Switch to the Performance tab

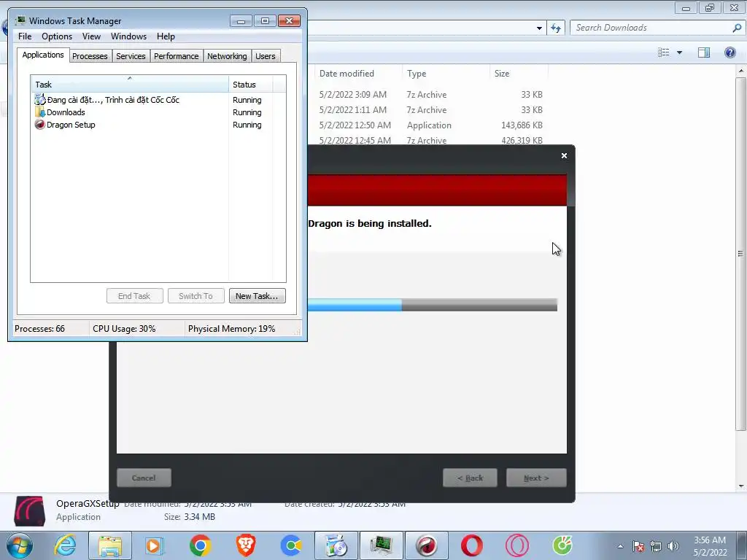(177, 56)
